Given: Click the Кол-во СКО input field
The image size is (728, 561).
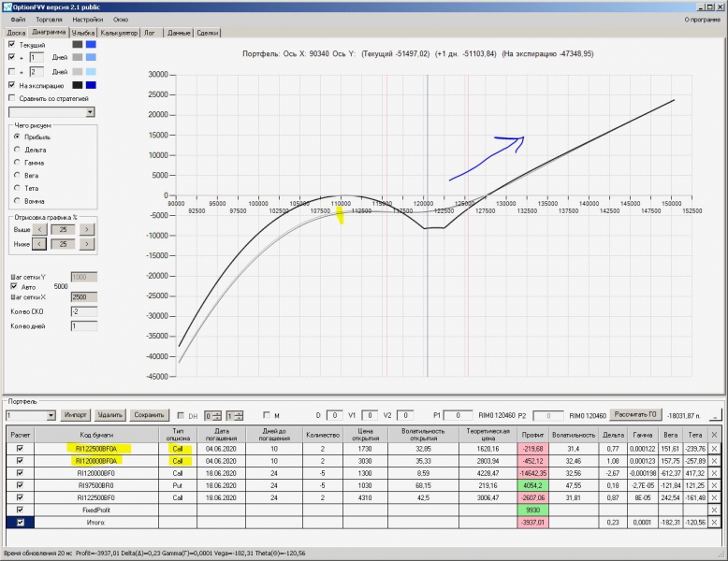Looking at the screenshot, I should [84, 311].
